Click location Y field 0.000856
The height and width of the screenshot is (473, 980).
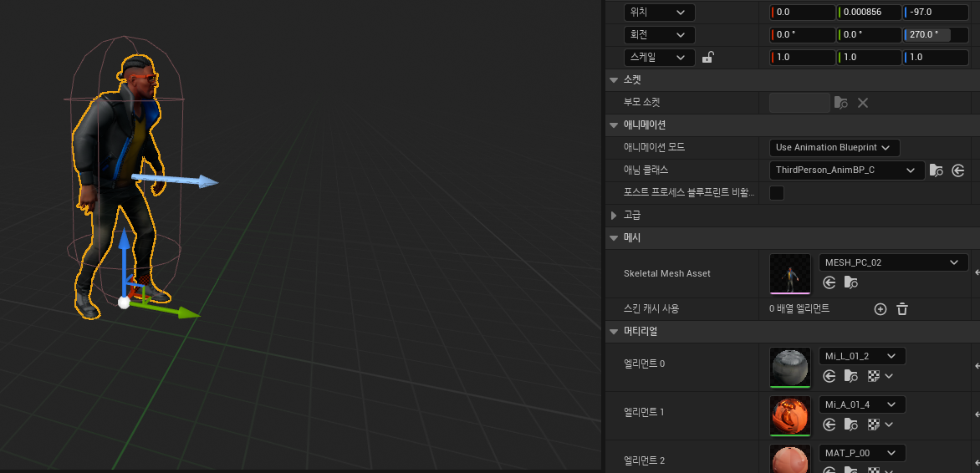tap(870, 12)
